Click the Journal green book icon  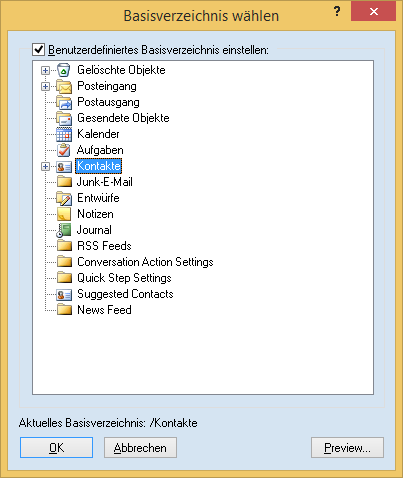click(64, 230)
